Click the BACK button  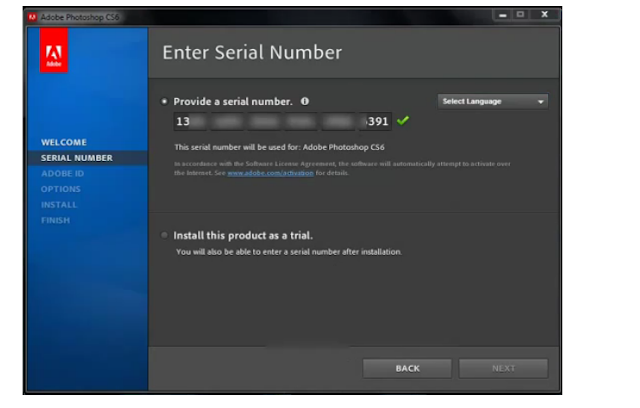(x=407, y=368)
